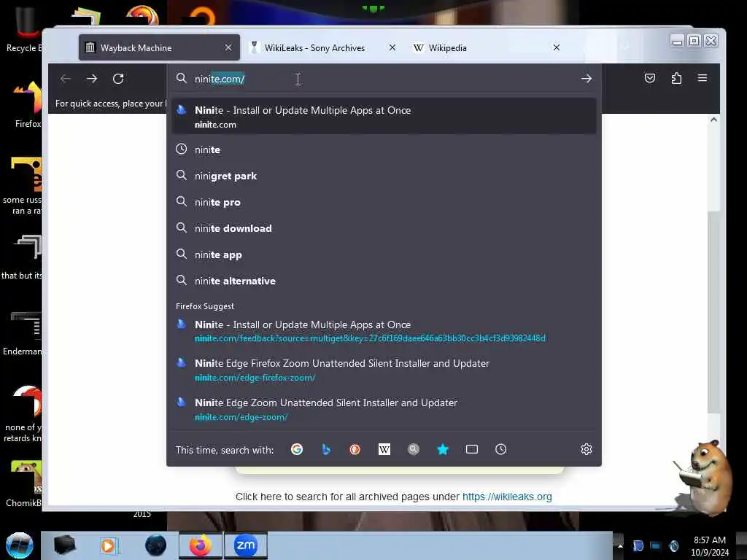
Task: Reload the page with the refresh icon
Action: [x=118, y=79]
